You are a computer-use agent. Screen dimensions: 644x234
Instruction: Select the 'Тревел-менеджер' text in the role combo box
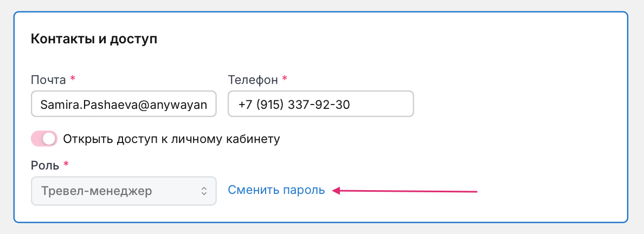(97, 191)
